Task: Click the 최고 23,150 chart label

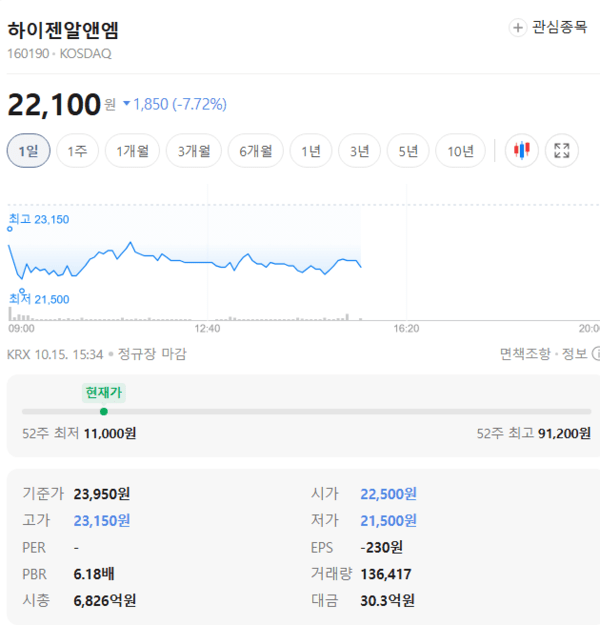Action: point(39,219)
